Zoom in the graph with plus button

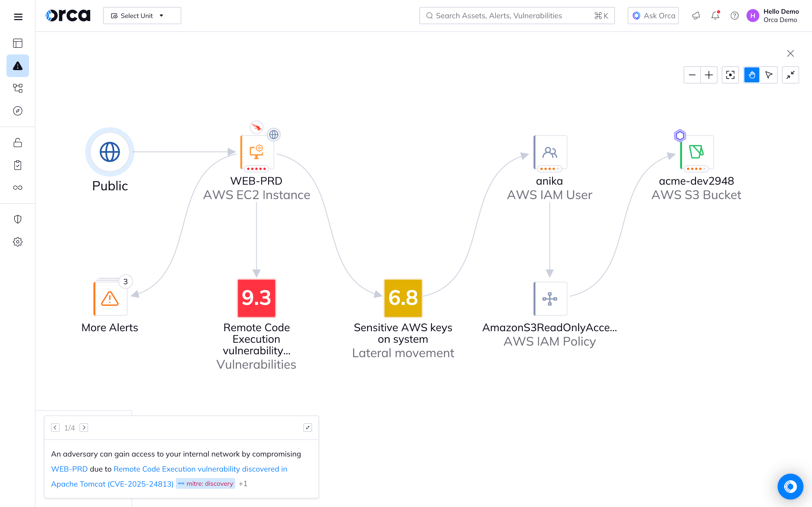(x=709, y=75)
